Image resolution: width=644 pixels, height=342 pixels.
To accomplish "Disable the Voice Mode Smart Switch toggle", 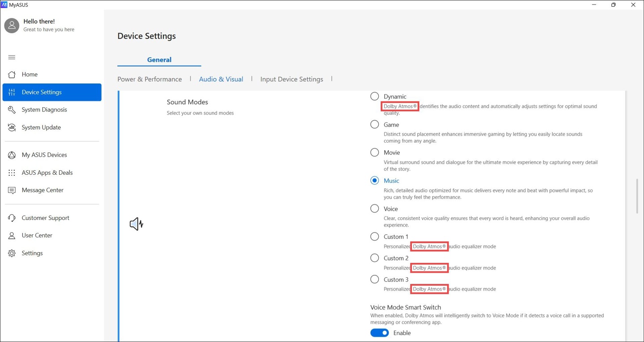I will coord(380,333).
